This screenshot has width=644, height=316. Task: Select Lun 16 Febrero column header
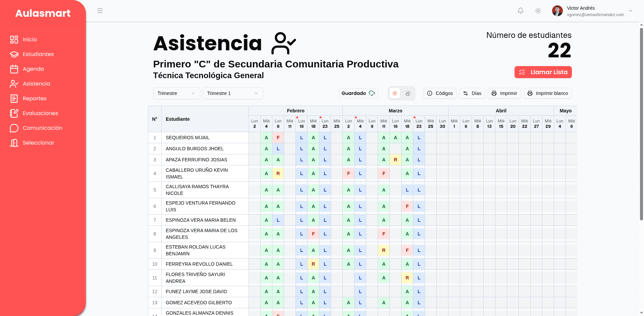pyautogui.click(x=302, y=124)
